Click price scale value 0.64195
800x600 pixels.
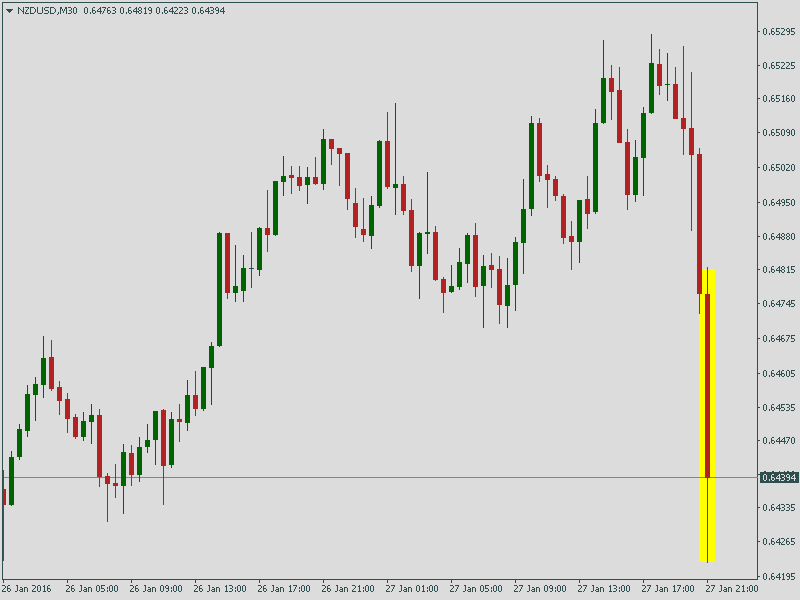pos(779,577)
